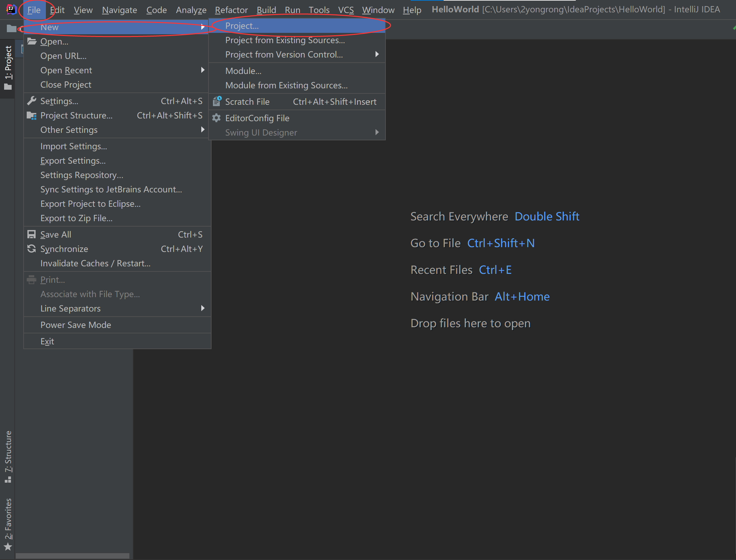This screenshot has height=560, width=736.
Task: Click Export to Zip File...
Action: click(x=76, y=218)
